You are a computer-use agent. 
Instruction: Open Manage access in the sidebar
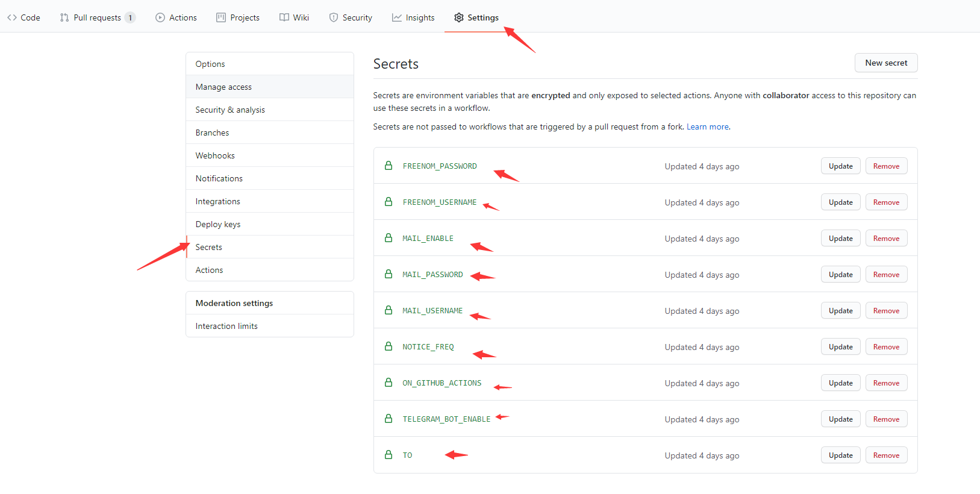[223, 87]
